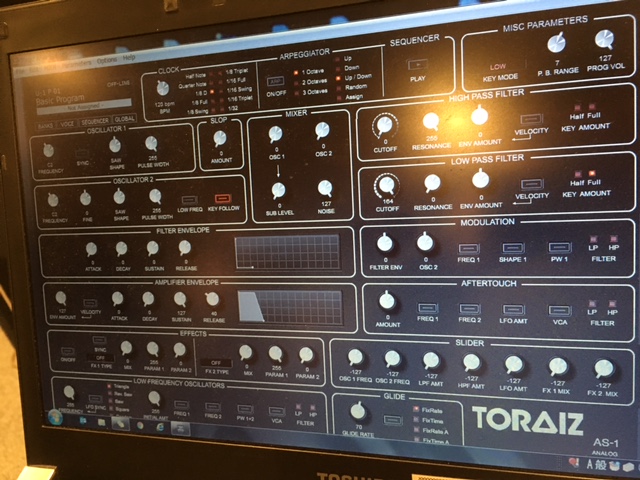
Task: Open the FX 2 TYPE dropdown
Action: click(216, 363)
